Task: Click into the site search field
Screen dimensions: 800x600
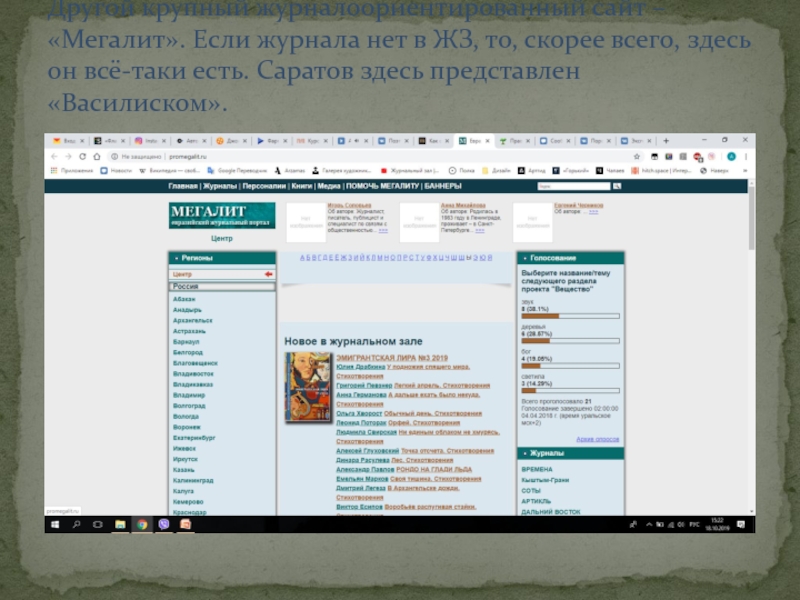Action: (x=573, y=186)
